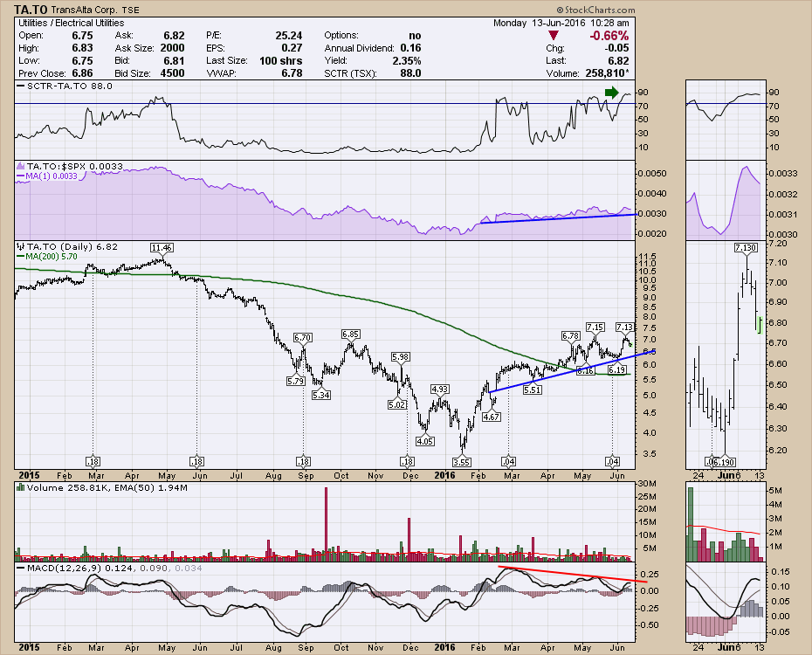Image resolution: width=812 pixels, height=655 pixels.
Task: Click the .04 dividend marker at March 2016
Action: click(508, 461)
